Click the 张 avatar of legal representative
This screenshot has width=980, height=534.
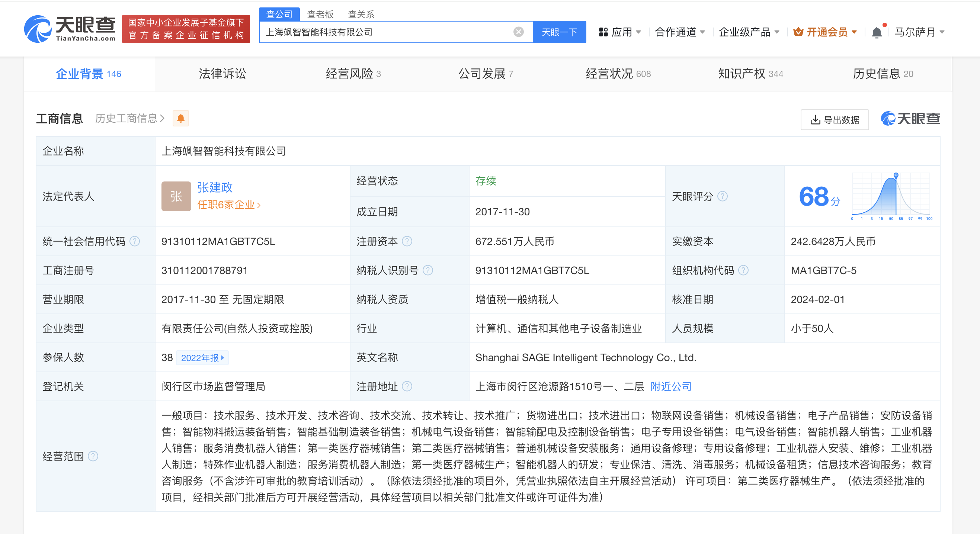pos(176,196)
